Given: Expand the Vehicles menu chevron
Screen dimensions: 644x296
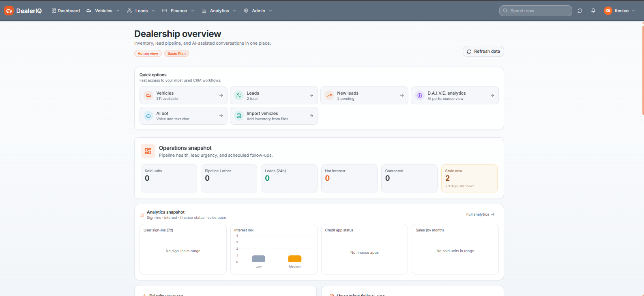Looking at the screenshot, I should click(x=118, y=11).
